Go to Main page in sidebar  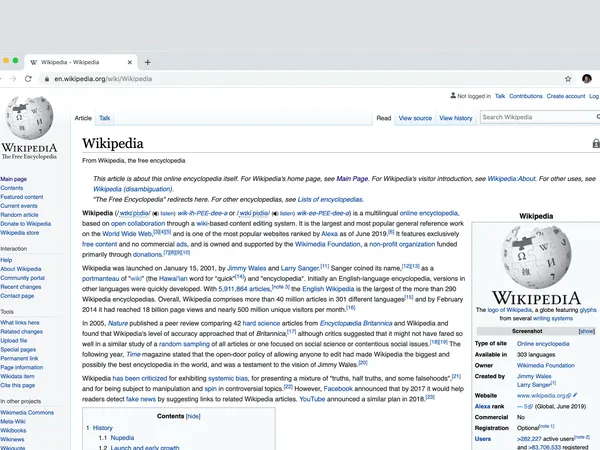[x=13, y=179]
